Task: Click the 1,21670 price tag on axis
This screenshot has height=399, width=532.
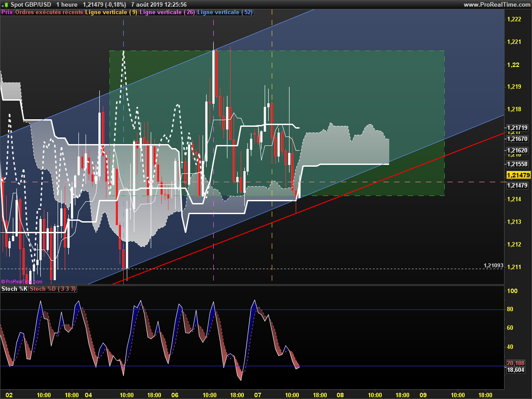Action: (518, 139)
